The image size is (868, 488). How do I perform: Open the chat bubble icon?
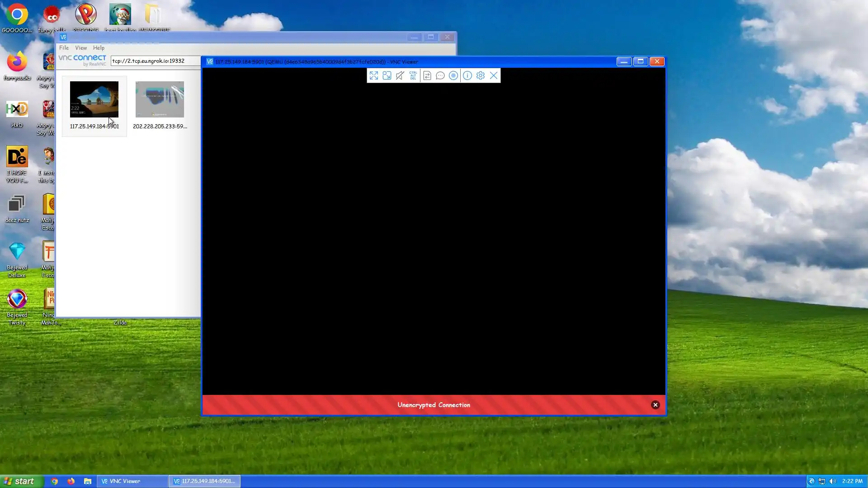(x=440, y=76)
